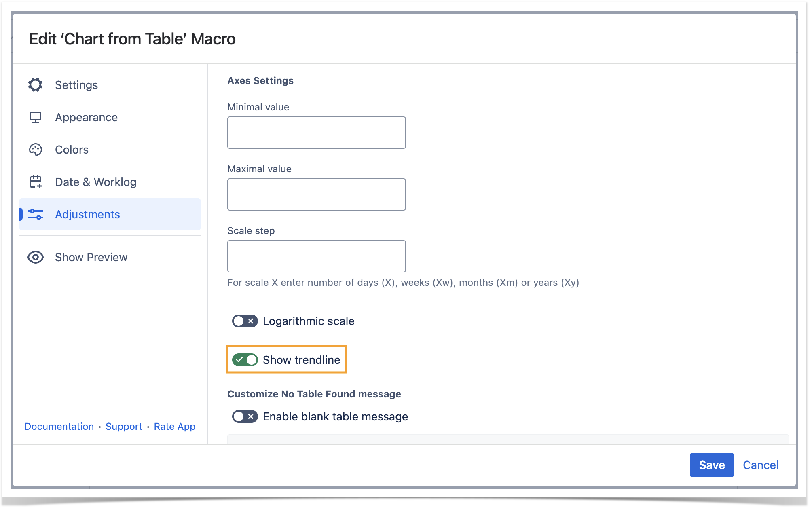Viewport: 812px width, 509px height.
Task: Switch to the Appearance tab
Action: [86, 117]
